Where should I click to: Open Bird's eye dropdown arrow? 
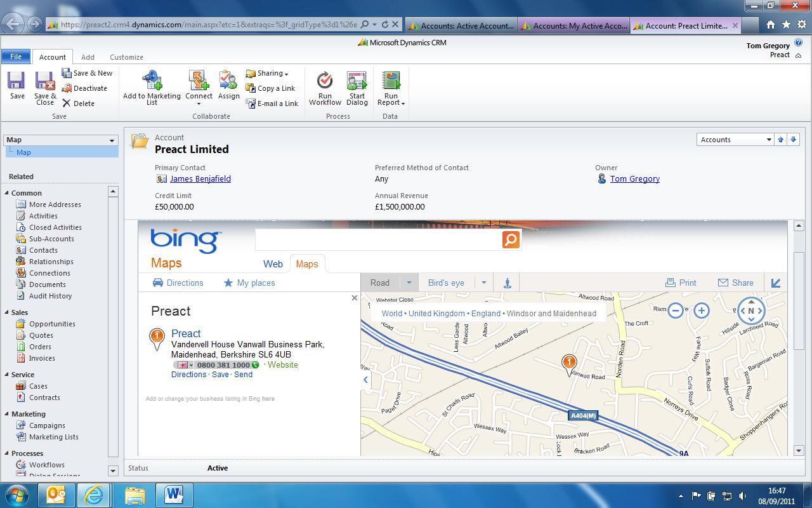[484, 283]
